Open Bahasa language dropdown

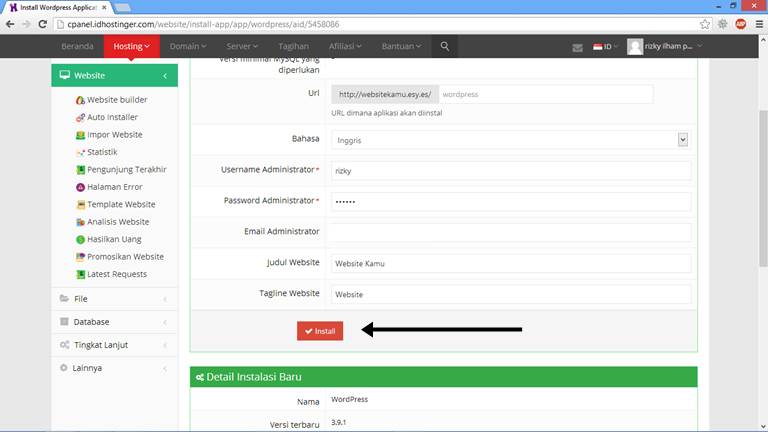[x=510, y=140]
